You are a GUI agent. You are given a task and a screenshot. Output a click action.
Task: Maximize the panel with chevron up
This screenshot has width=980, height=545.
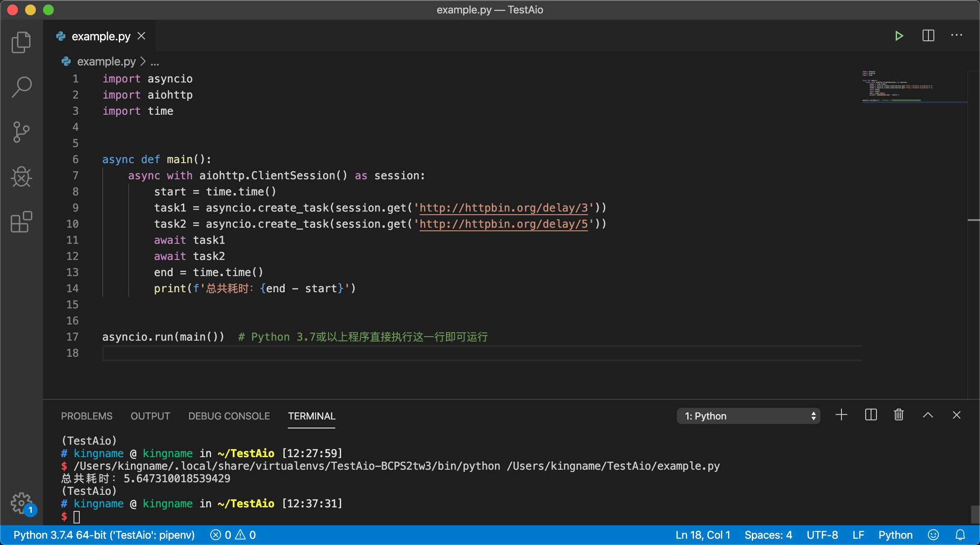(x=928, y=415)
